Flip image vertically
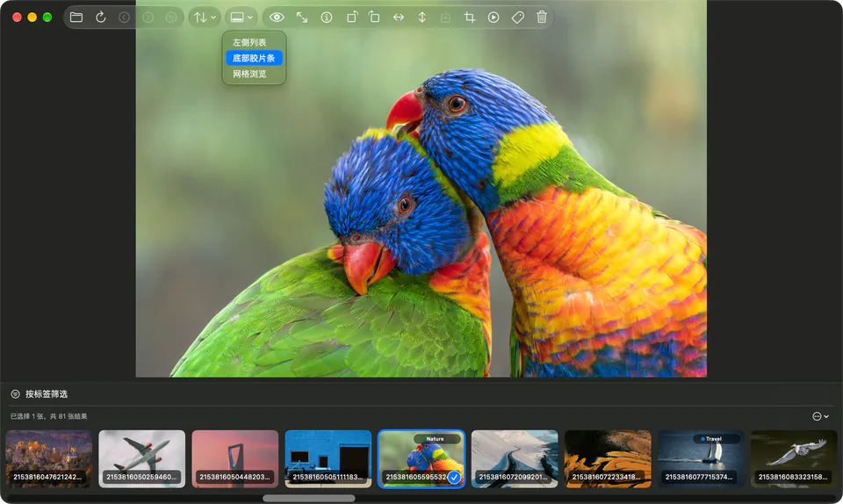Viewport: 843px width, 504px height. 422,18
